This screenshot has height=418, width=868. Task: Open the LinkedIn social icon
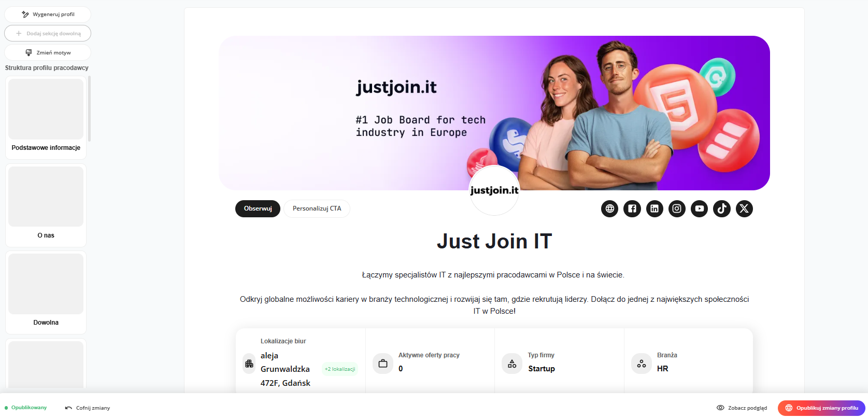pyautogui.click(x=654, y=208)
